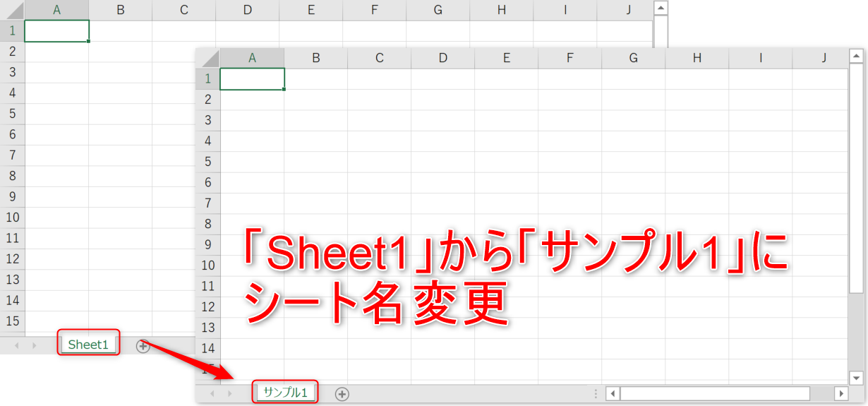This screenshot has height=406, width=868.
Task: Select column J header in front window
Action: click(820, 58)
